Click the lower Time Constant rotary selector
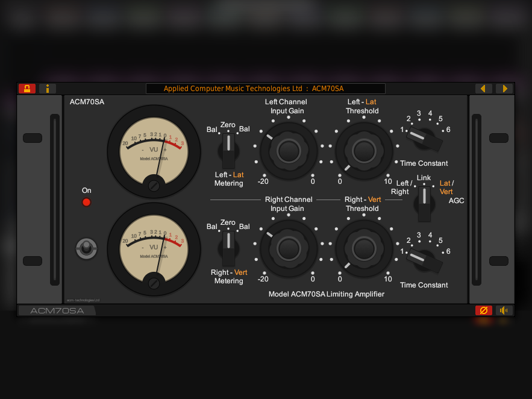The image size is (532, 399). pos(425,259)
